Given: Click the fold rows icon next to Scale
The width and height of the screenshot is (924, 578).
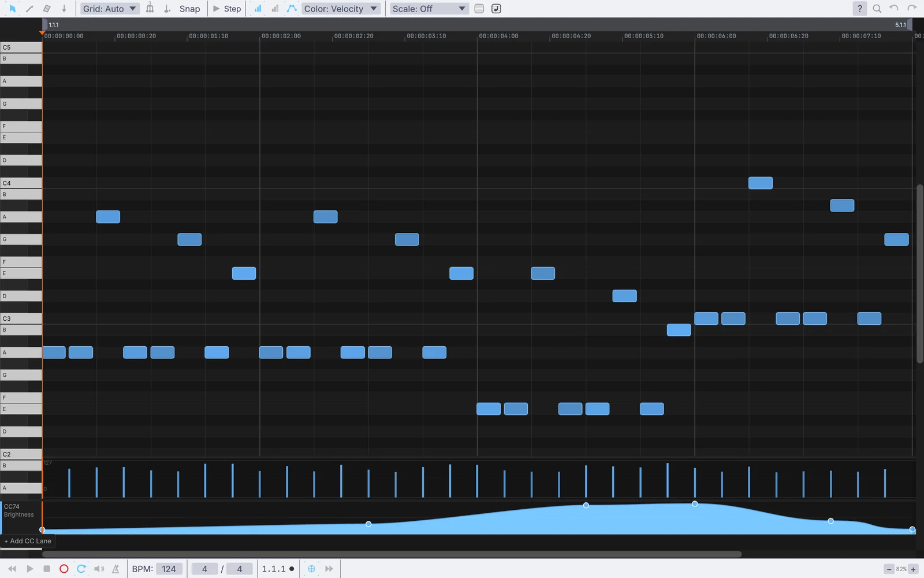Looking at the screenshot, I should pos(479,9).
